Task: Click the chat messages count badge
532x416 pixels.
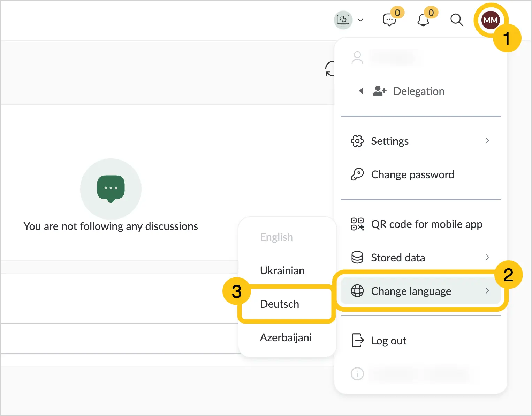Action: click(x=397, y=13)
